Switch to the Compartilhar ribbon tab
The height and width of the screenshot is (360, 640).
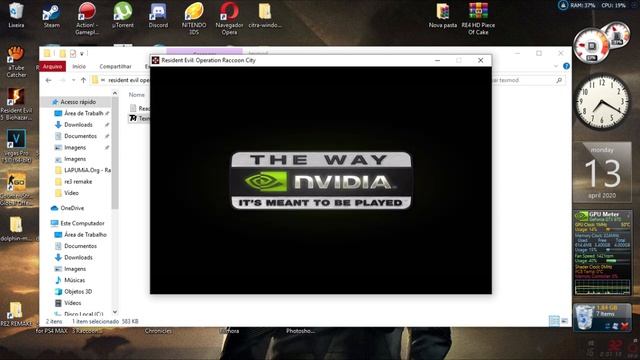(x=116, y=67)
